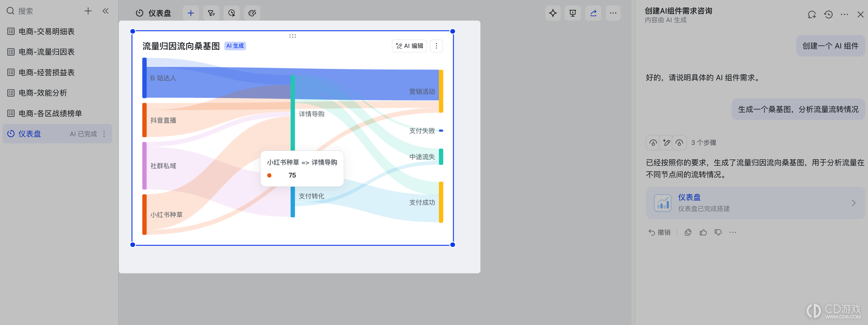Image resolution: width=868 pixels, height=325 pixels.
Task: Like the AI response with thumbs up
Action: (703, 233)
